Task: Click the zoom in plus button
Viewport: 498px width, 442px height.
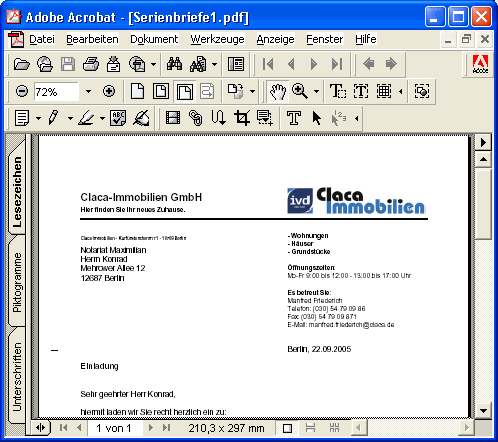Action: [109, 91]
